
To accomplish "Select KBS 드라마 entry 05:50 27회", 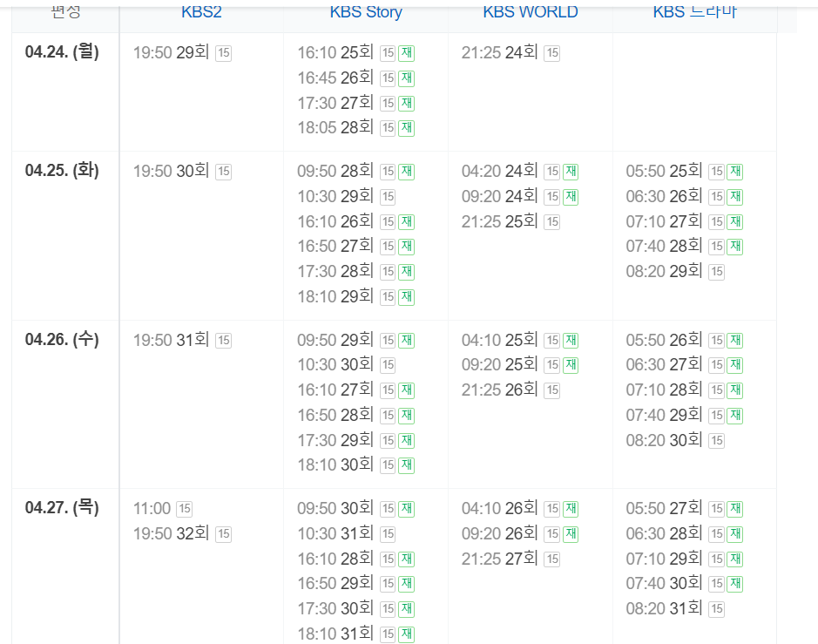I will point(664,508).
